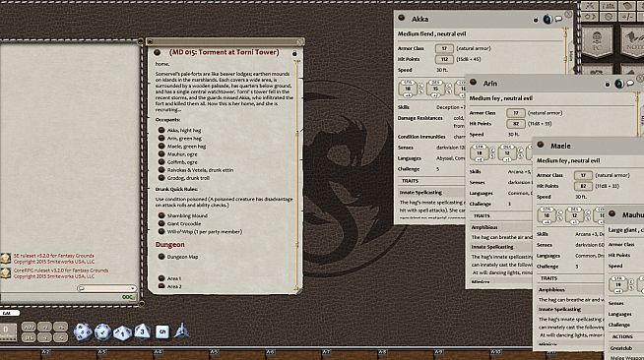This screenshot has height=360, width=644.
Task: Toggle the ADV advantage modifier button
Action: [x=29, y=327]
